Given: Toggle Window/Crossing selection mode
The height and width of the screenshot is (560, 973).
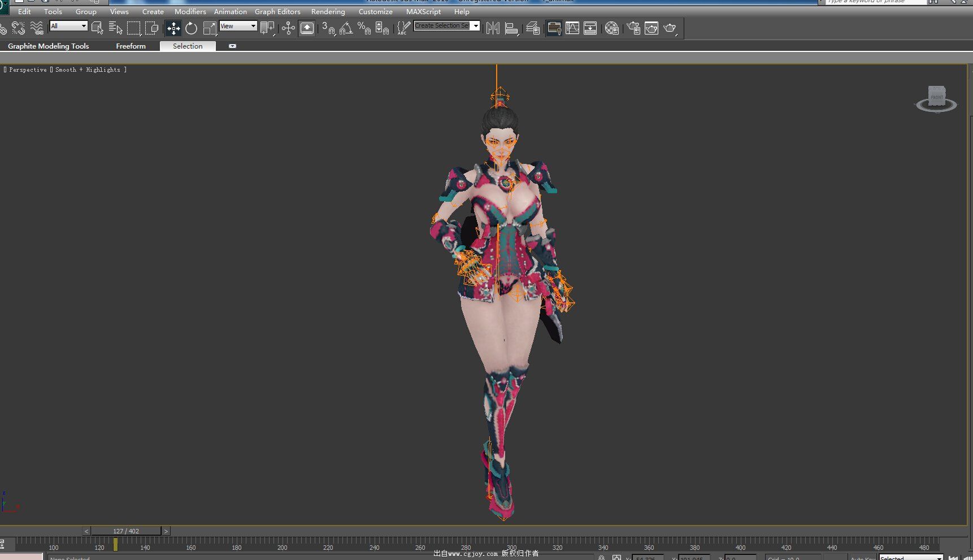Looking at the screenshot, I should [x=152, y=28].
